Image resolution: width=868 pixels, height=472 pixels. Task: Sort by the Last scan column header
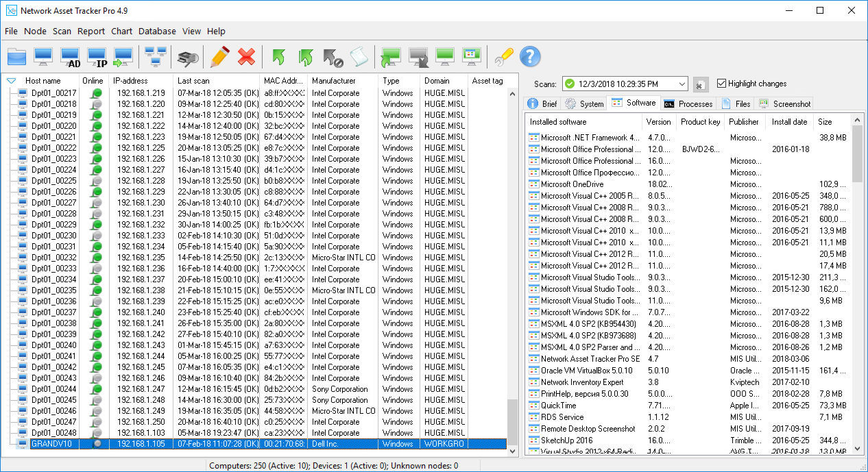pos(216,81)
